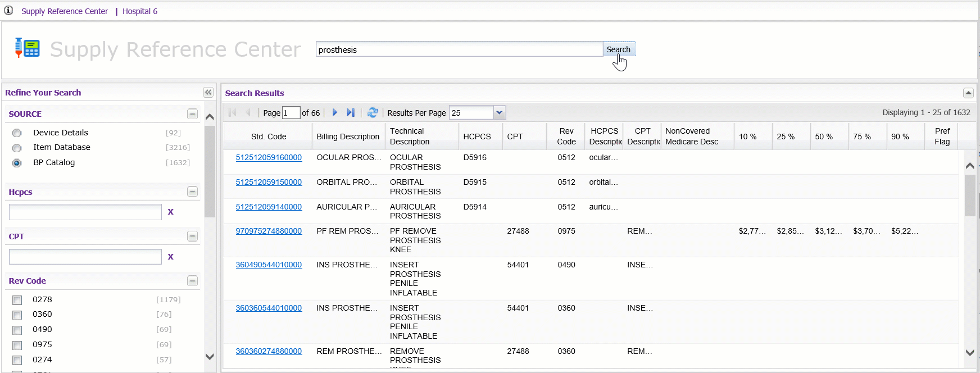Select the Device Details source option

coord(17,133)
